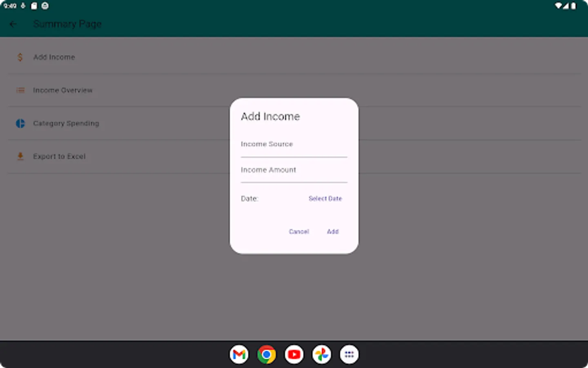Viewport: 588px width, 368px height.
Task: Open the Add Income menu entry
Action: point(54,57)
